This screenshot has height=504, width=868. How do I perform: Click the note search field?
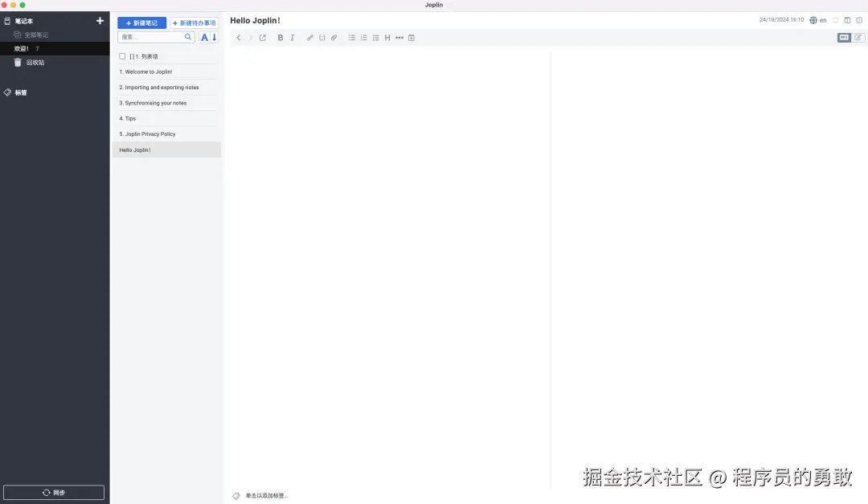(x=153, y=36)
